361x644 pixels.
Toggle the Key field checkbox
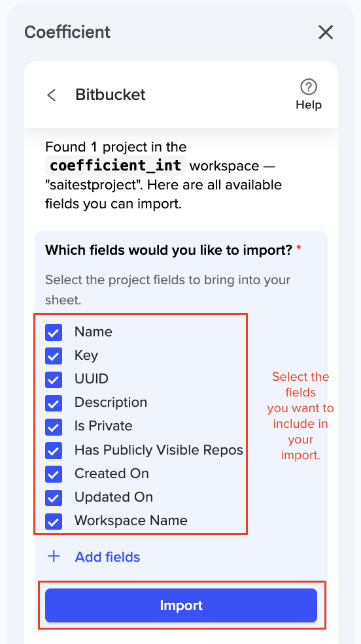(54, 356)
